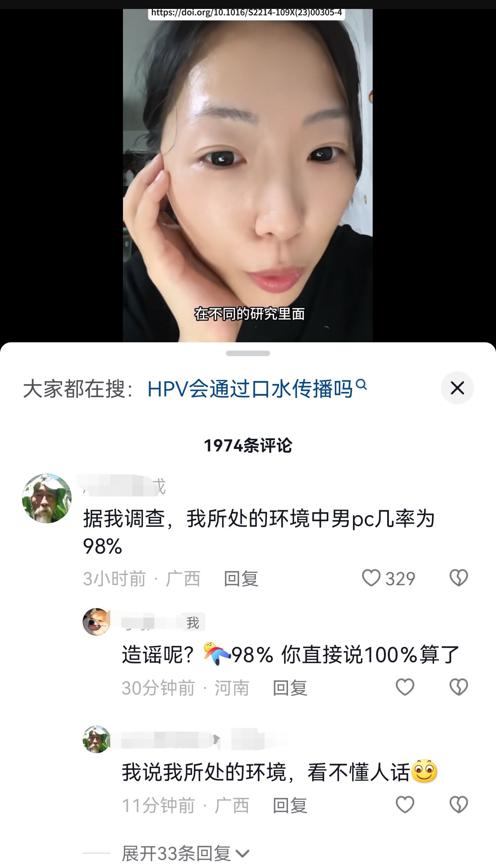Reply to the top comment from Guangxi

point(241,578)
